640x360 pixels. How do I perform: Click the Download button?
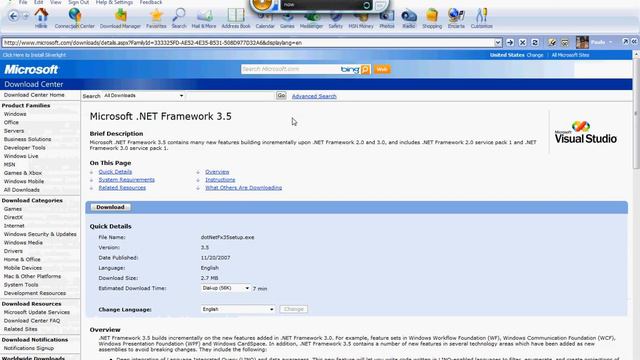coord(110,207)
